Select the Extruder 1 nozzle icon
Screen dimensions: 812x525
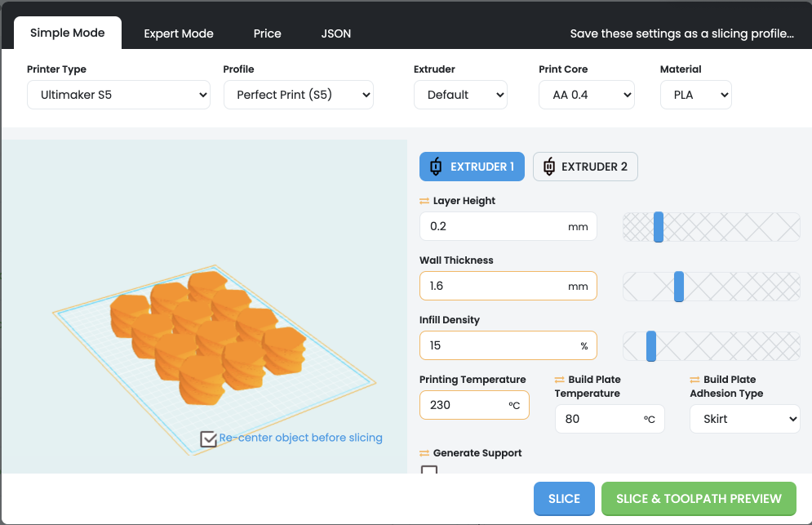point(436,166)
